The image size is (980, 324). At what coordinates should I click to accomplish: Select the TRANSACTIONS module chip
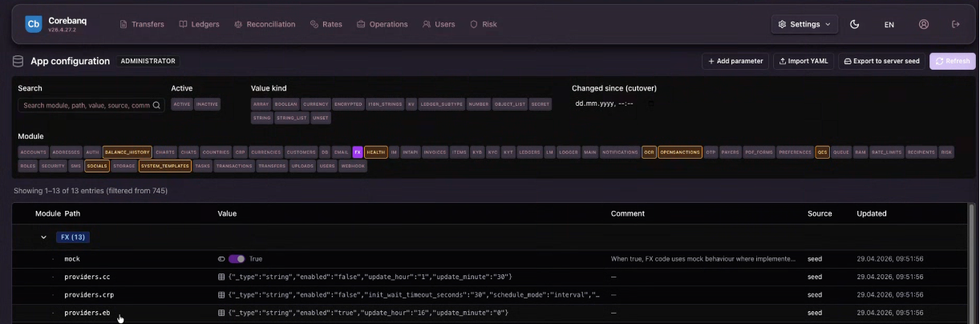(x=234, y=166)
